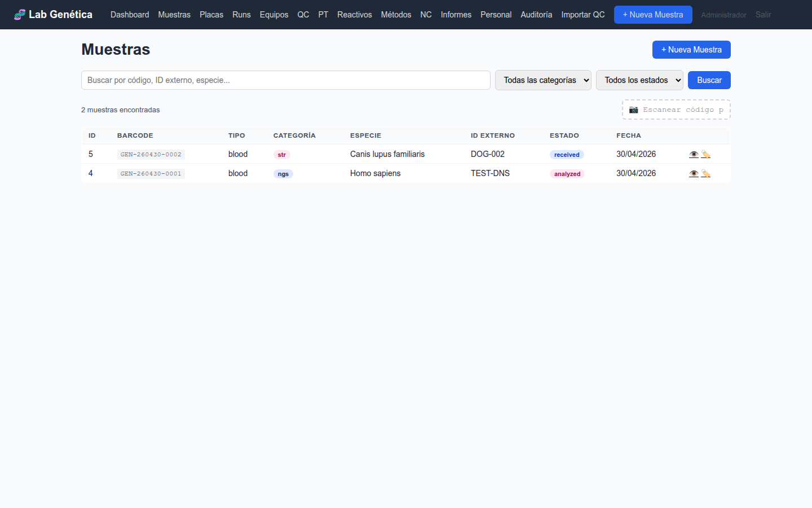The image size is (812, 508).
Task: Click species Canis lupus familiaris
Action: point(387,154)
